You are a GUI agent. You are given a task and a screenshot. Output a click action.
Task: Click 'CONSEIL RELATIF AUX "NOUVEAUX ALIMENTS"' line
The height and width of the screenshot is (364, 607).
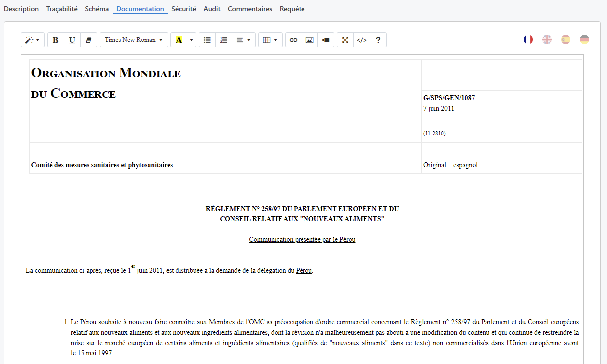tap(303, 219)
